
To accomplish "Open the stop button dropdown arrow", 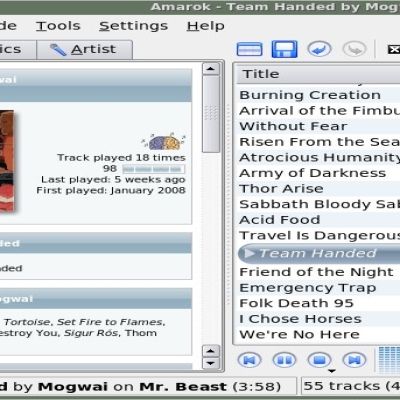I will coord(332,371).
